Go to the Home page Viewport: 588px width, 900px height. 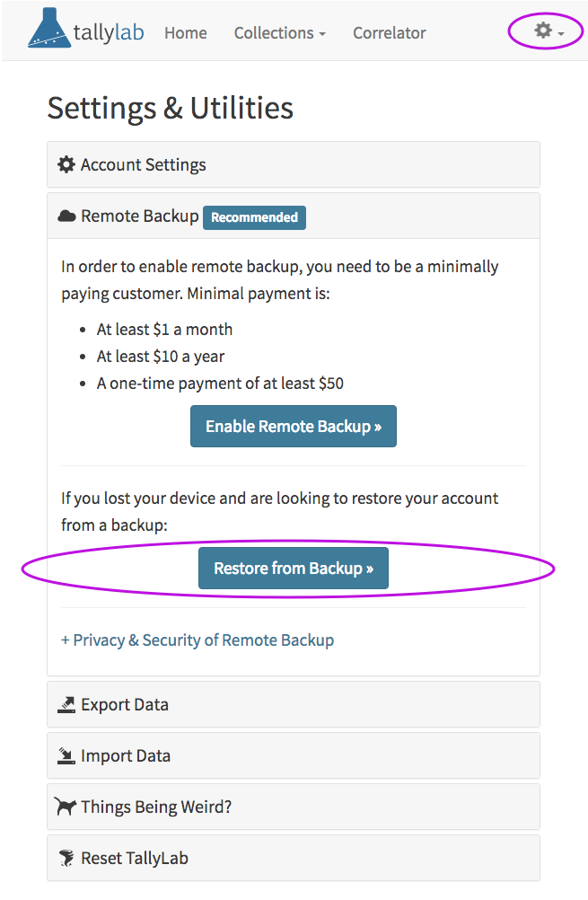tap(186, 33)
